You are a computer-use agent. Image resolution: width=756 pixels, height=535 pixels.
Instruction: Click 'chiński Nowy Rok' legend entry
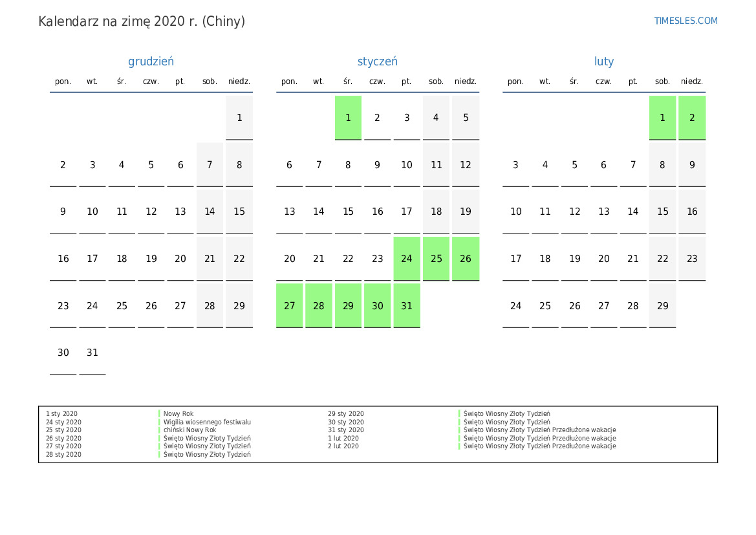[189, 430]
